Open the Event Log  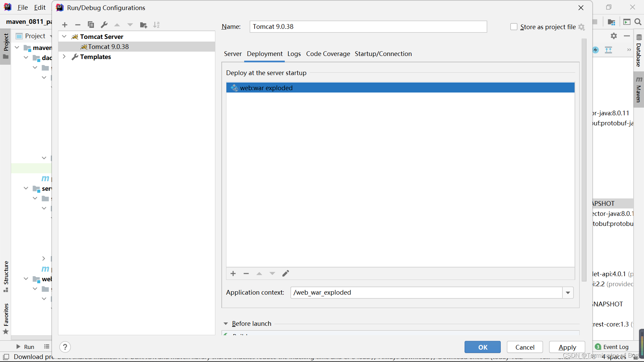coord(612,347)
